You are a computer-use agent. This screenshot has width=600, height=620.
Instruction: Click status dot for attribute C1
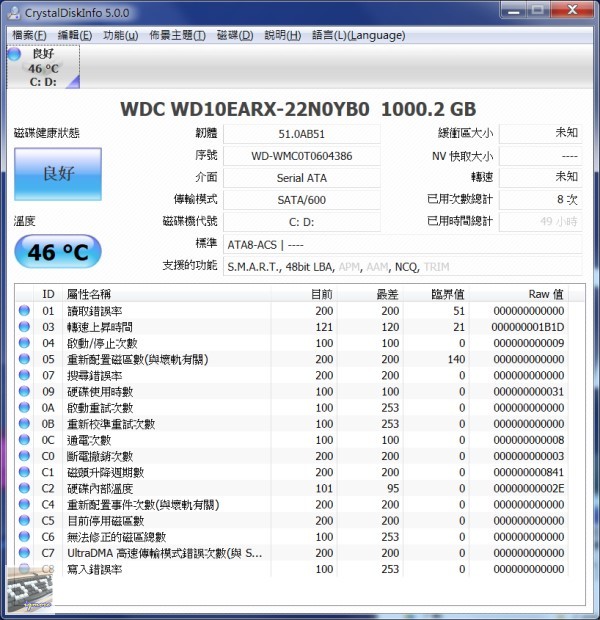point(24,472)
